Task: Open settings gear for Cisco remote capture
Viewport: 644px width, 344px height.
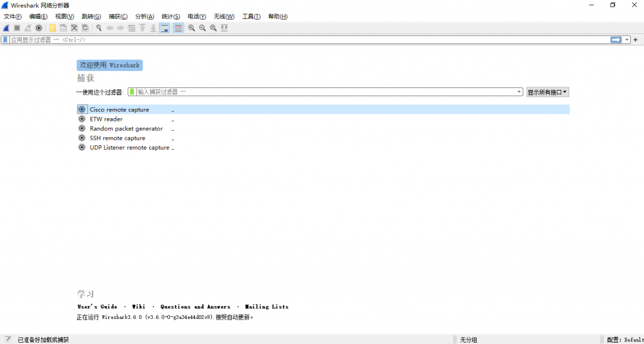Action: coord(82,109)
